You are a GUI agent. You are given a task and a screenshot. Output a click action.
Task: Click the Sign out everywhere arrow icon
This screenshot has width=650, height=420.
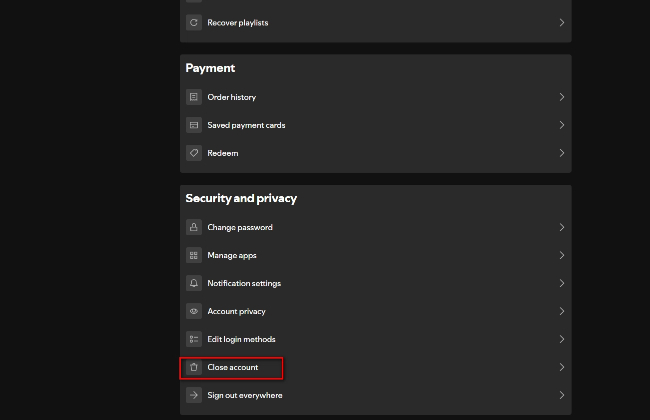194,395
